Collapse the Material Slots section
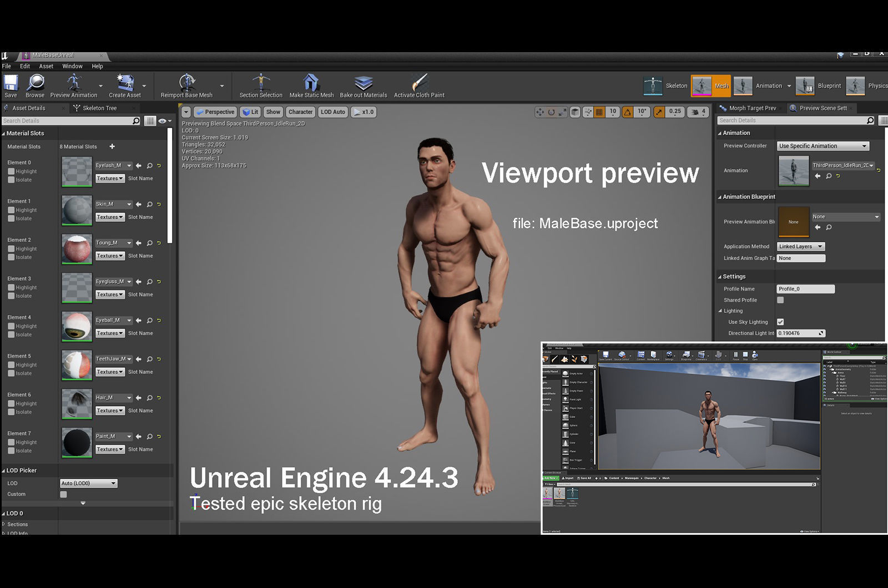 point(4,134)
